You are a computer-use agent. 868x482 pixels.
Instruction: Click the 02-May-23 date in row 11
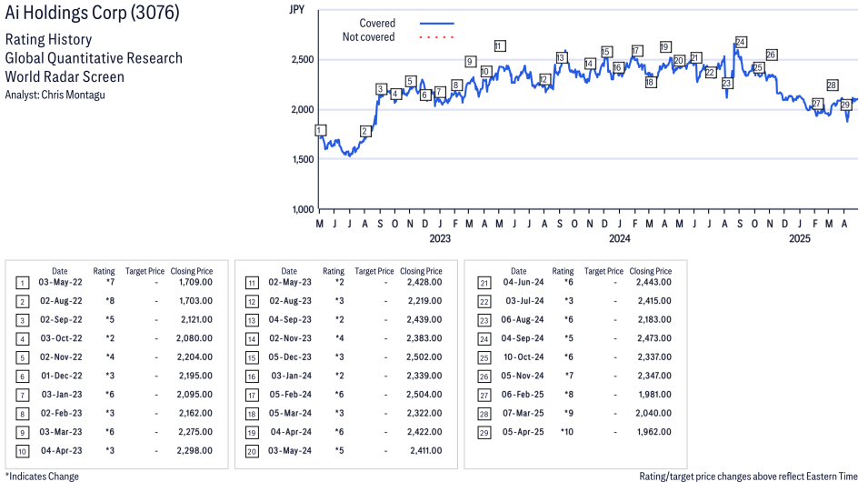[290, 282]
